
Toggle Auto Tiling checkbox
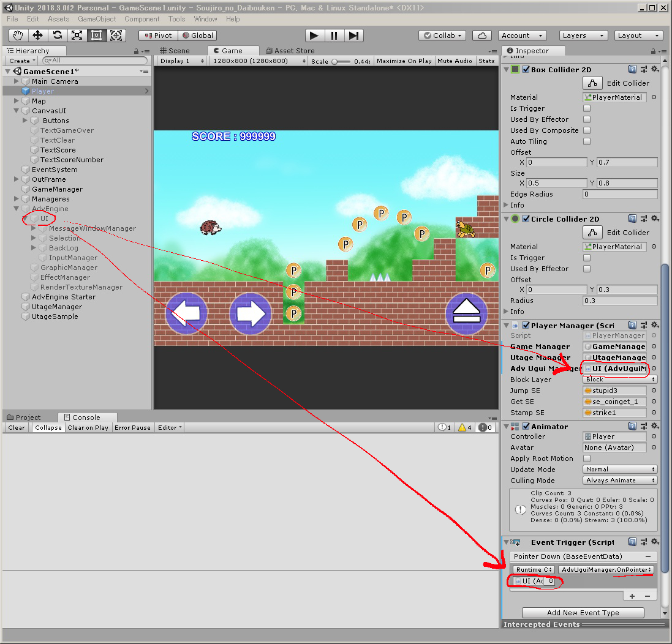587,141
